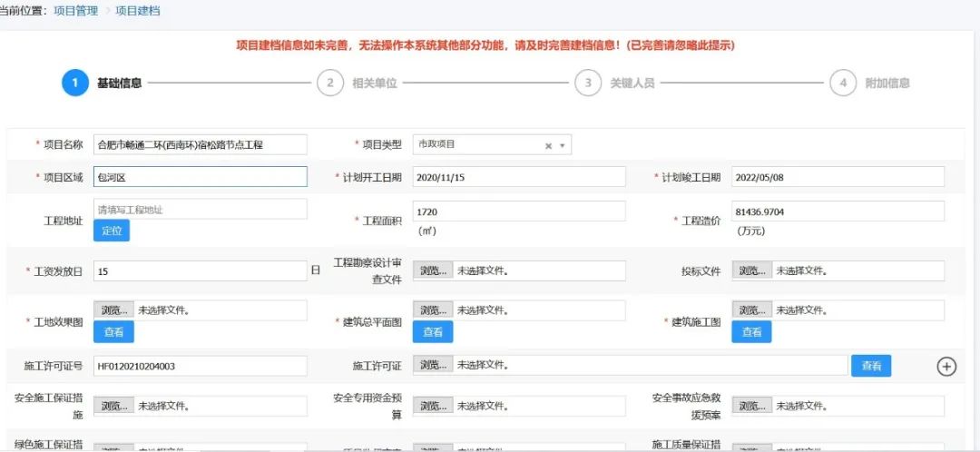Screen dimensions: 980x452
Task: Open the 项目类型 dropdown arrow
Action: pyautogui.click(x=563, y=145)
